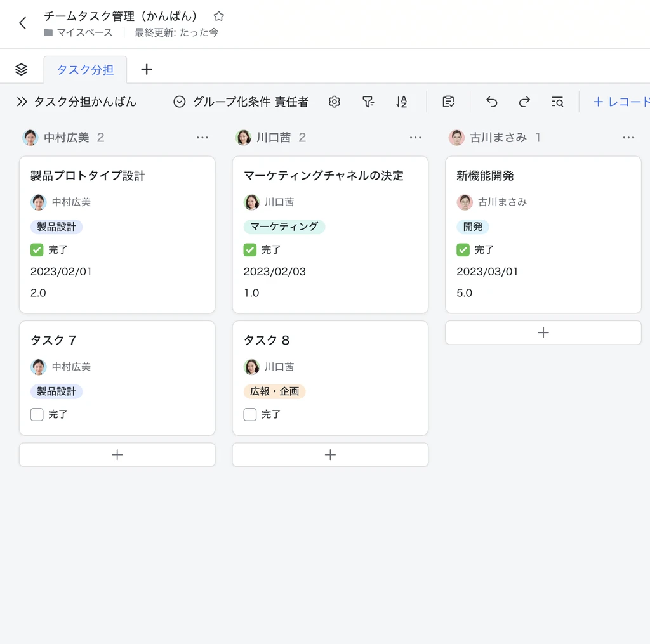Viewport: 650px width, 644px height.
Task: Click the + レコード button
Action: pos(621,102)
